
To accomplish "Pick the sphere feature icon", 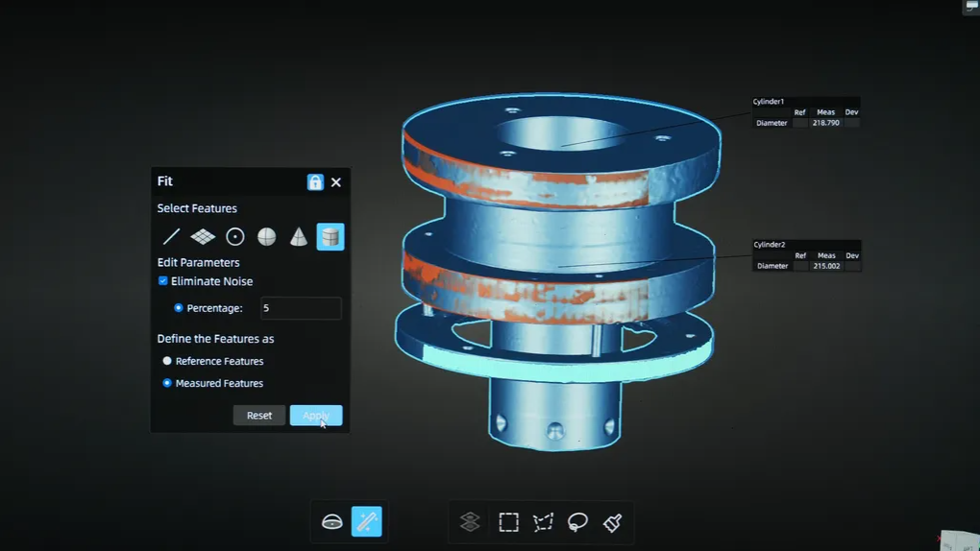I will [x=266, y=236].
